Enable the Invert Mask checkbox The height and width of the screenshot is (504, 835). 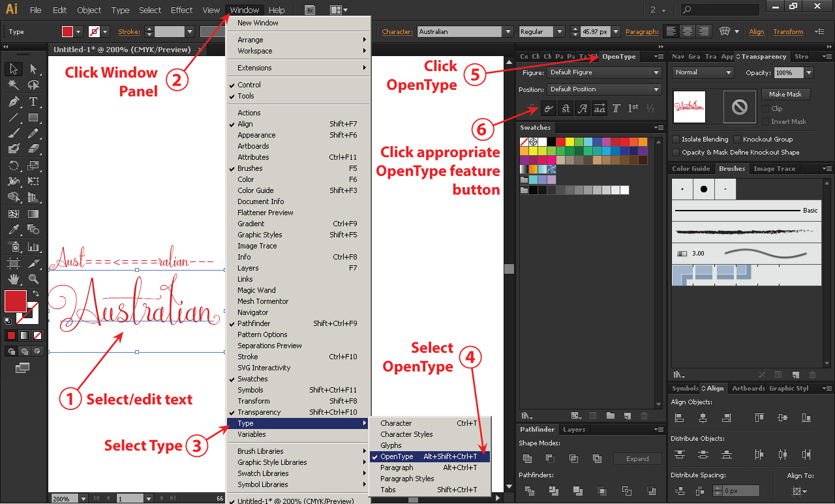(765, 121)
